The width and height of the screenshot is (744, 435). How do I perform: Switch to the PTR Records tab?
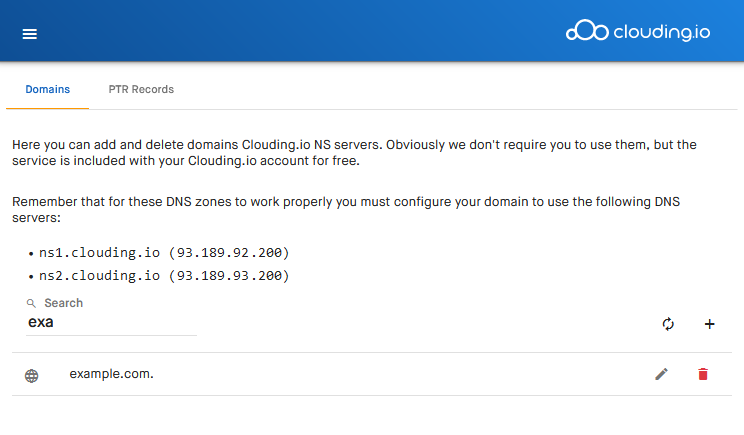(x=141, y=89)
